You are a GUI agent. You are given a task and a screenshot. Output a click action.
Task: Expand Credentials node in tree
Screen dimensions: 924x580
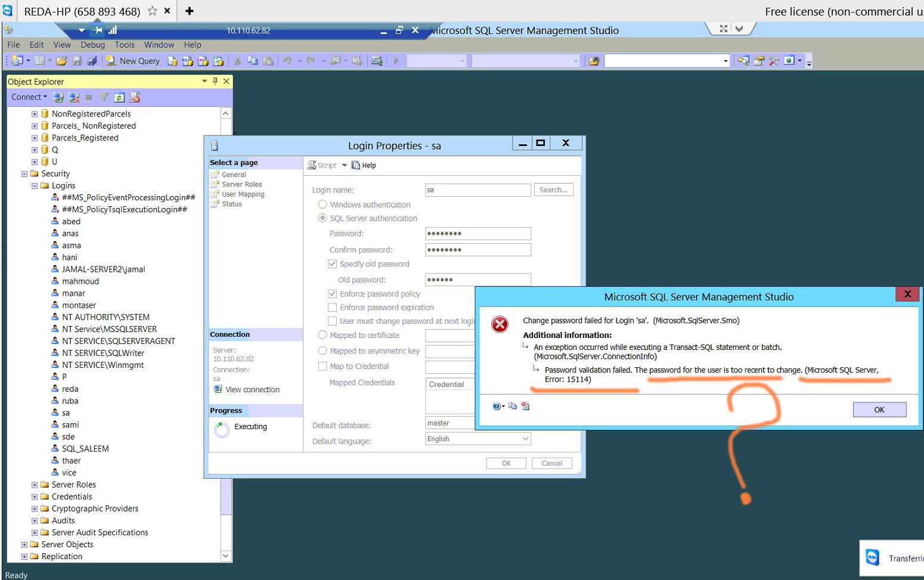pyautogui.click(x=35, y=497)
